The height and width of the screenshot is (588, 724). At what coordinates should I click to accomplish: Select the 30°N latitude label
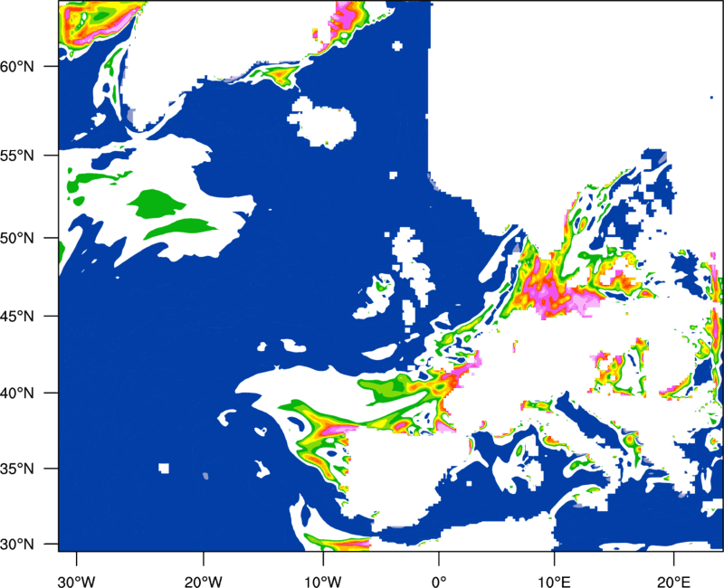tap(17, 545)
